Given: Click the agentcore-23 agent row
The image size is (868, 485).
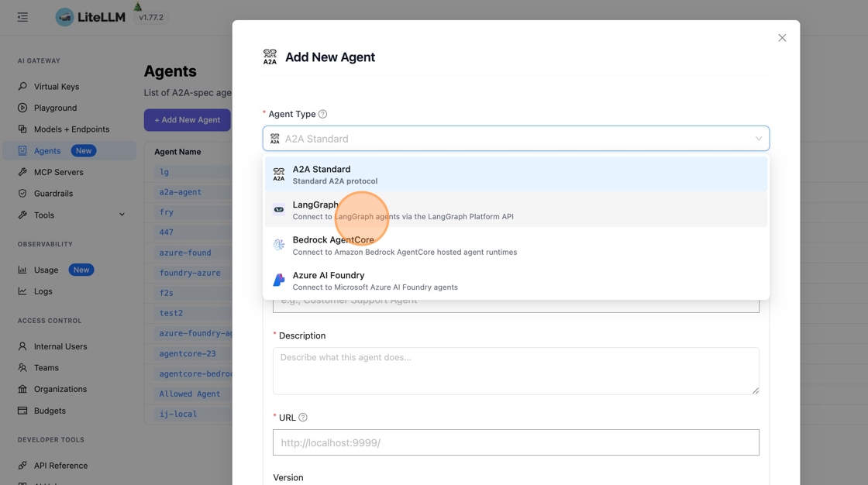Looking at the screenshot, I should (188, 353).
